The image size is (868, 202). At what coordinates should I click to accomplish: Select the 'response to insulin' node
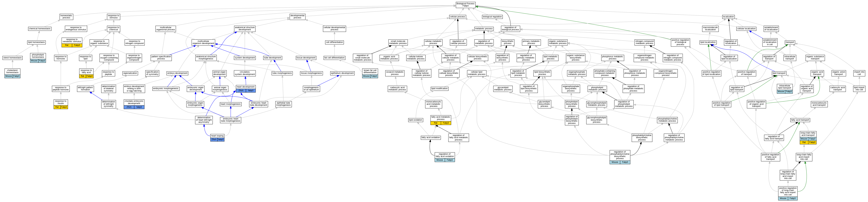pyautogui.click(x=61, y=104)
